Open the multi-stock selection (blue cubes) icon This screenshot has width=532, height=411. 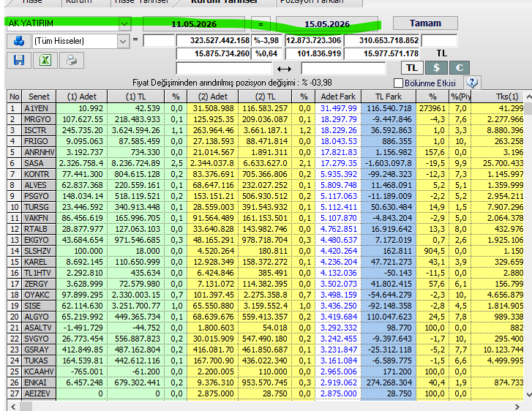click(19, 41)
